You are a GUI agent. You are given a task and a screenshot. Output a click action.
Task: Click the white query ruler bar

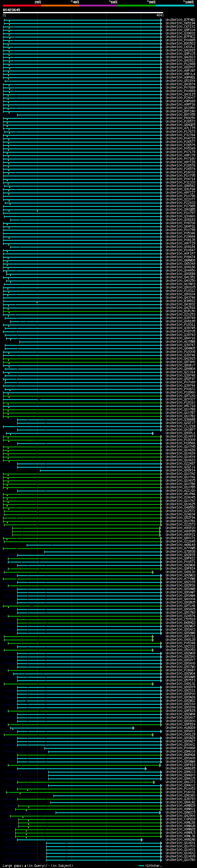[x=83, y=13]
